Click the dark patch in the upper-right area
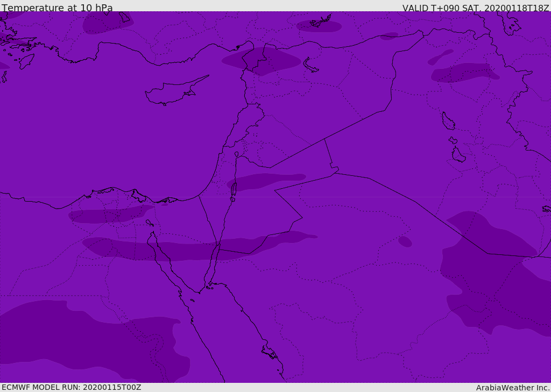This screenshot has height=392, width=551. (x=464, y=73)
